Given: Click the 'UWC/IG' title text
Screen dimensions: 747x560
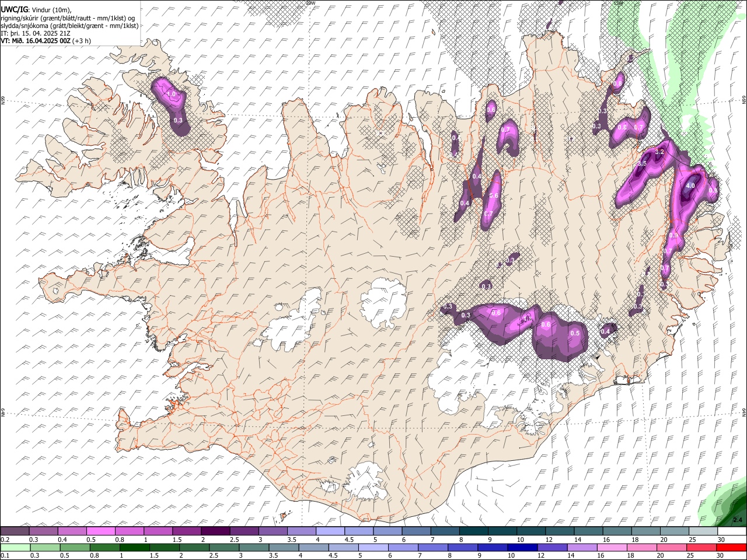Looking at the screenshot, I should click(x=14, y=10).
